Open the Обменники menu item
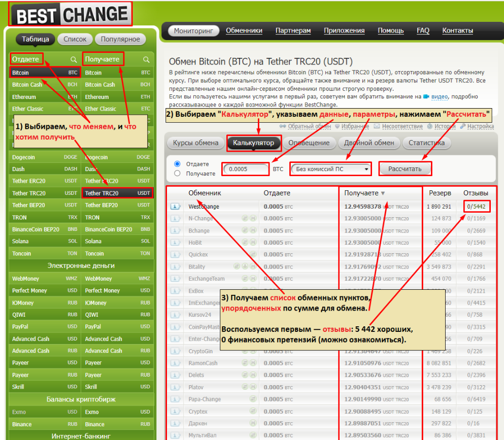 point(244,30)
